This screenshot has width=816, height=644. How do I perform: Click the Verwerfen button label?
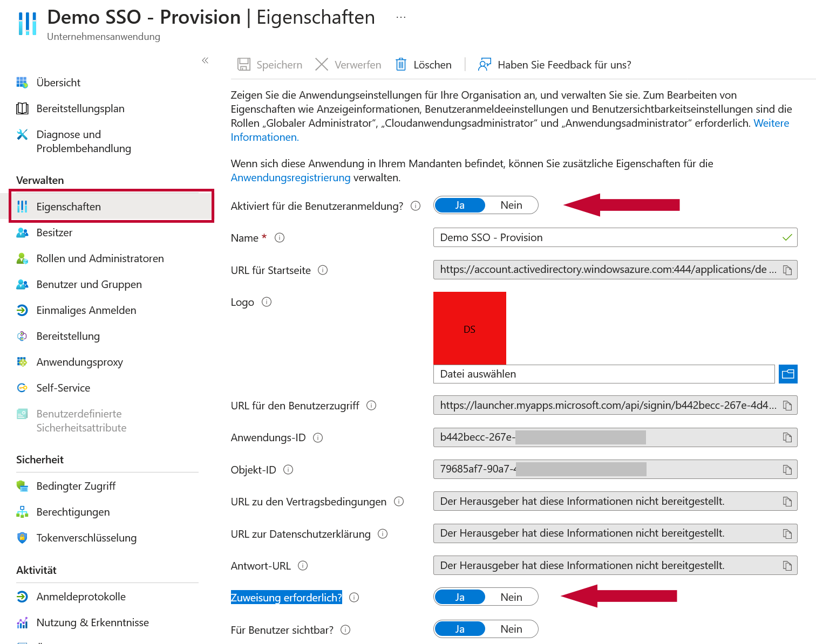click(x=358, y=65)
